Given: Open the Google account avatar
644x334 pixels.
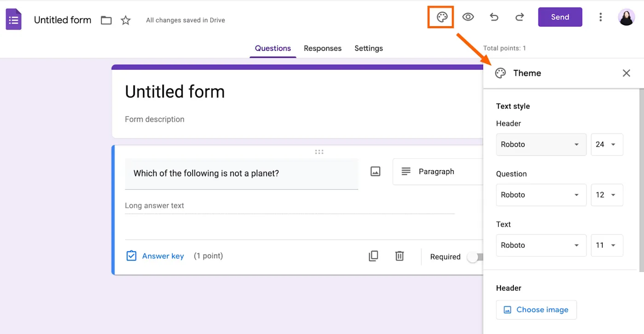Looking at the screenshot, I should pyautogui.click(x=626, y=17).
